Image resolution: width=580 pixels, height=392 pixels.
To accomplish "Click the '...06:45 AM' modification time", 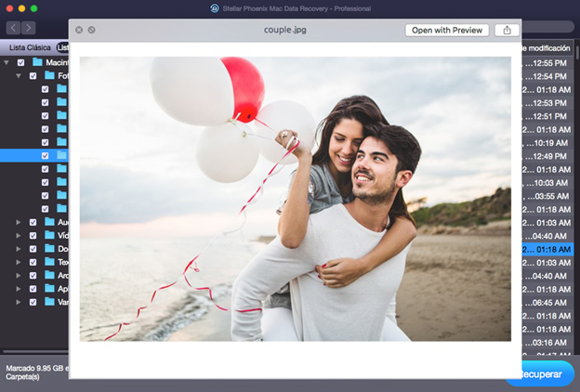I will (x=546, y=303).
